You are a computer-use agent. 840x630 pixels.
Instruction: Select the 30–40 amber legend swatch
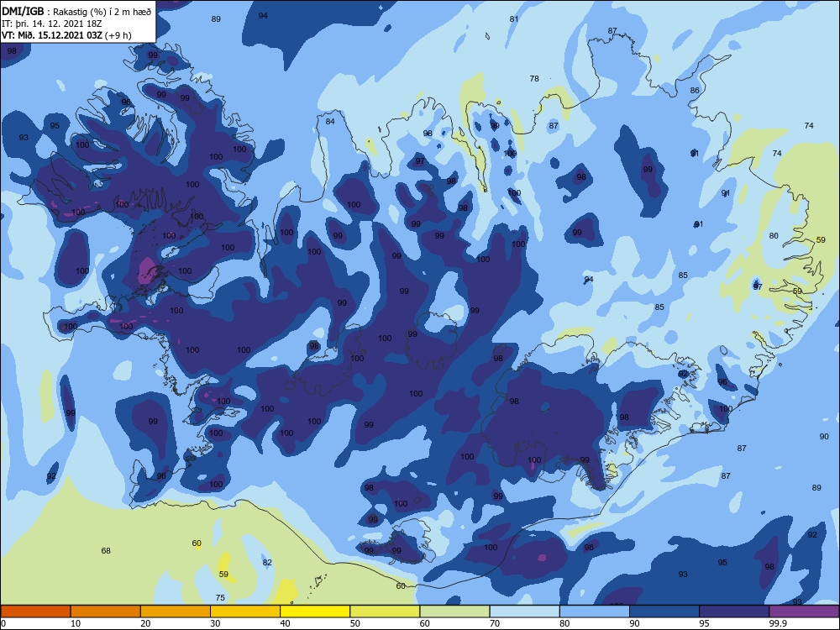245,612
